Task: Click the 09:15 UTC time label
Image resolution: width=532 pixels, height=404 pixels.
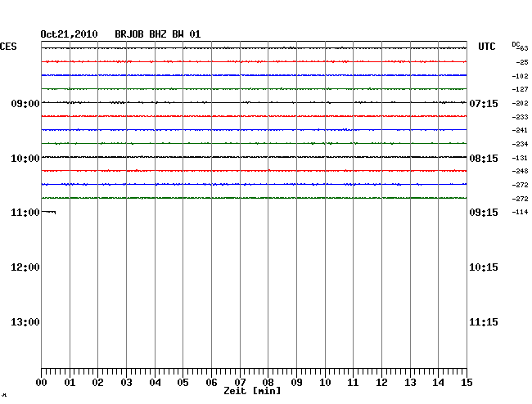Action: click(484, 213)
